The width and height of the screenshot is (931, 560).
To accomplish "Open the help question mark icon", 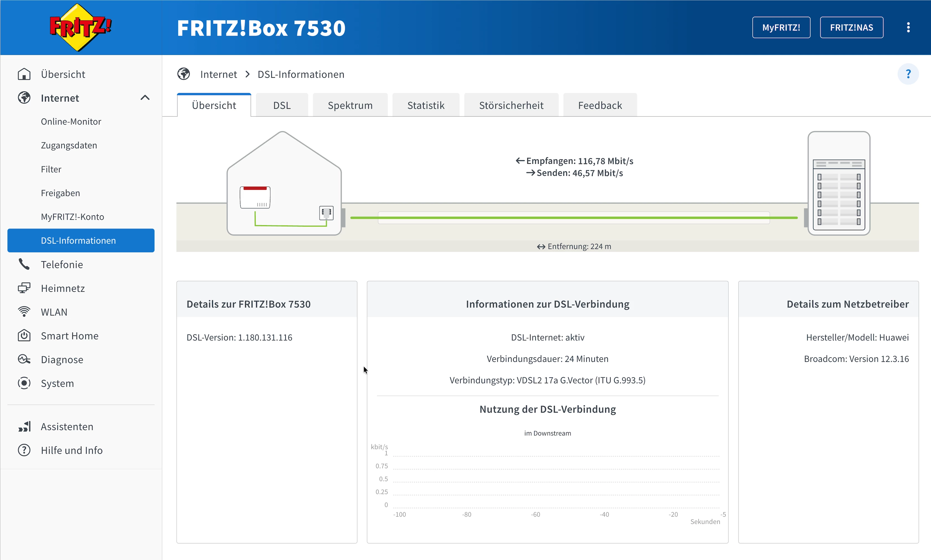I will pos(908,74).
